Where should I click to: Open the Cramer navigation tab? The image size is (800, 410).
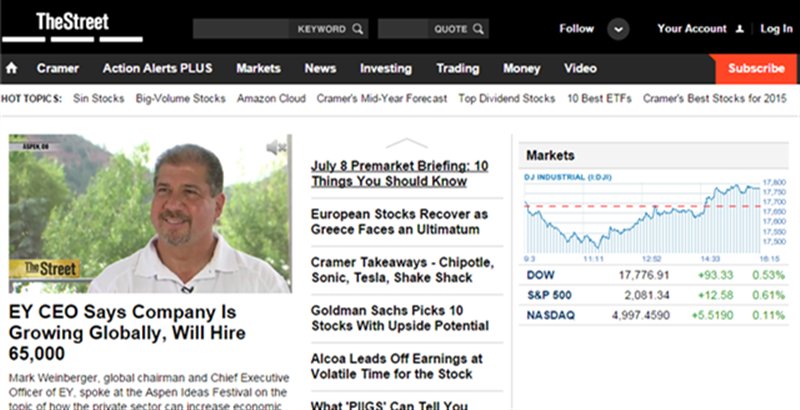(x=58, y=68)
